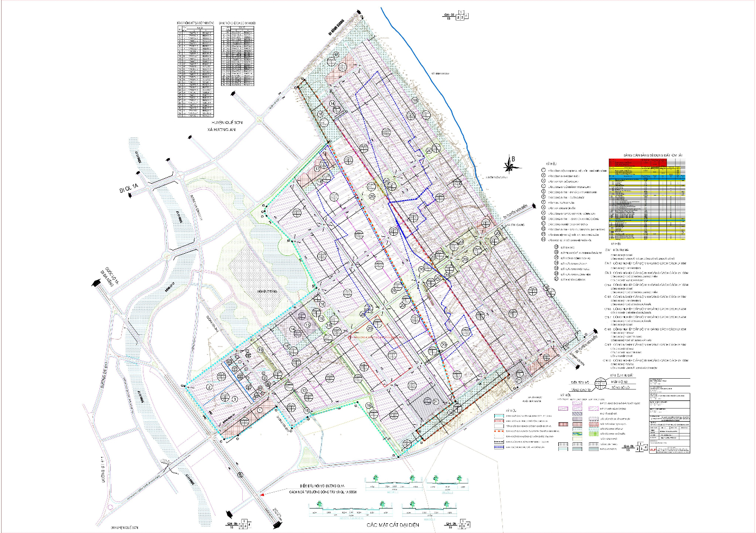
Task: Click the HUYỆN QUẾ SƠN district label
Action: point(225,123)
